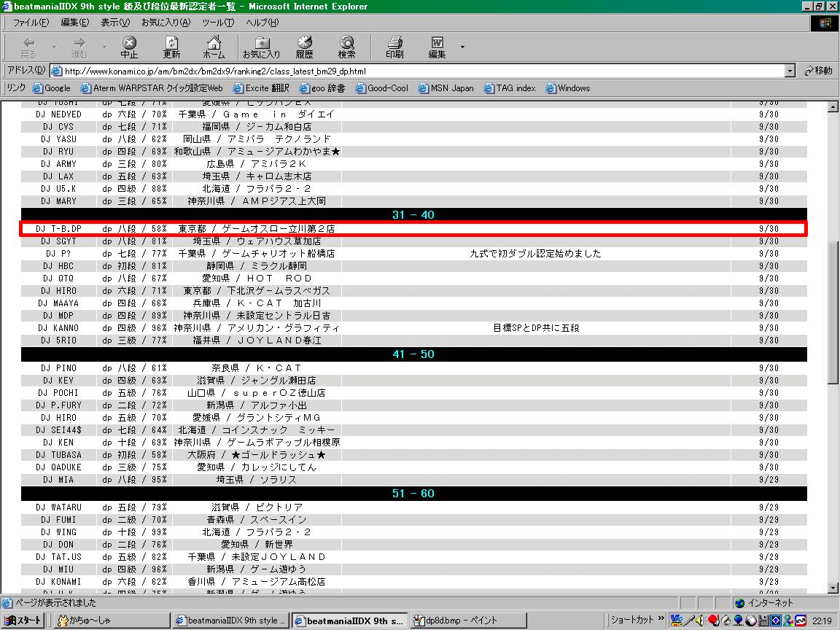Open the Windows link in Links bar
Image resolution: width=840 pixels, height=630 pixels.
568,87
